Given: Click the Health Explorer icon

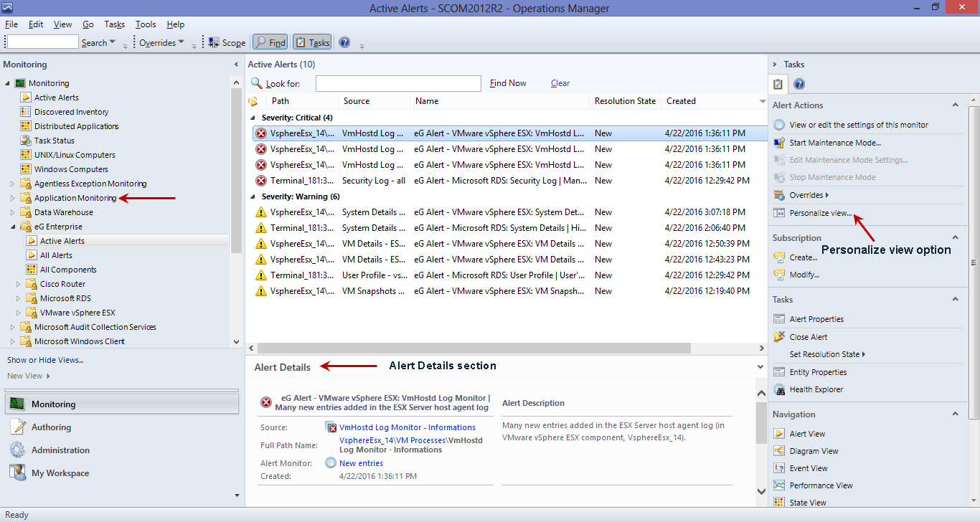Looking at the screenshot, I should coord(779,389).
